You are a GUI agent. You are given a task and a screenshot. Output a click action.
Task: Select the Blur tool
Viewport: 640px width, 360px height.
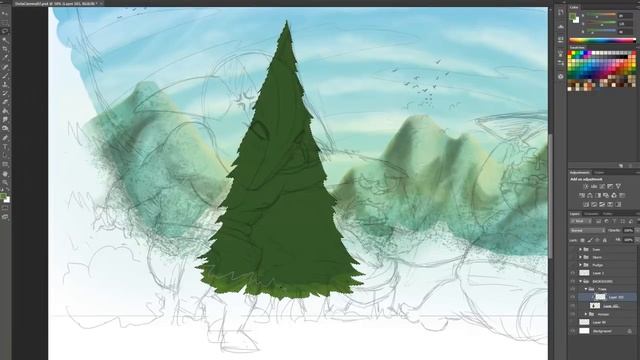[x=5, y=120]
